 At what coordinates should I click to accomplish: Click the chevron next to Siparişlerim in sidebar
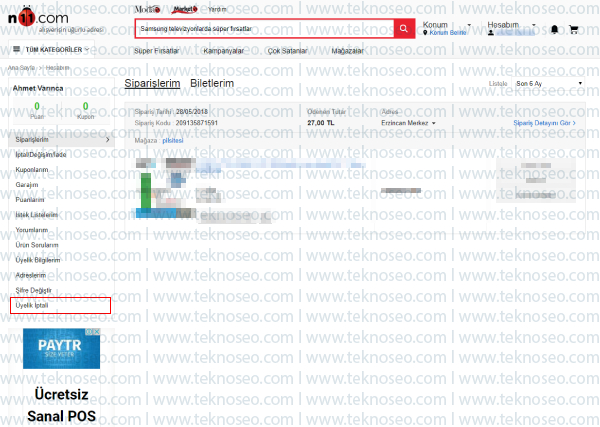[x=108, y=140]
